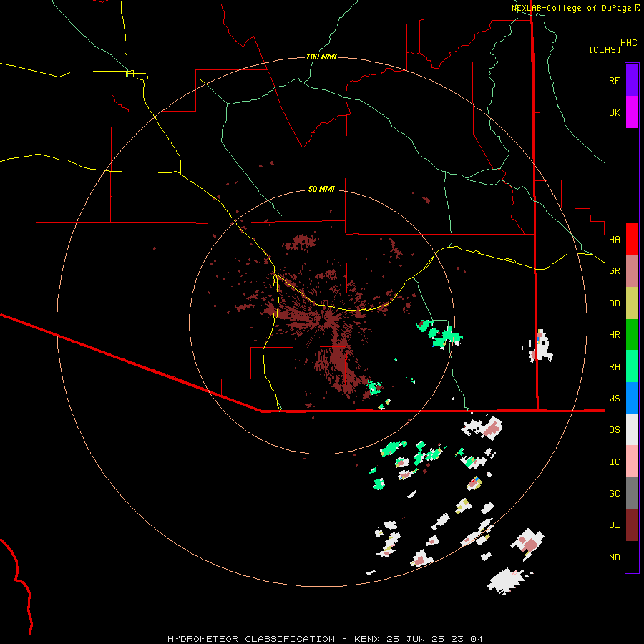Click the HA red legend swatch
Viewport: 644px width, 644px height.
[632, 239]
